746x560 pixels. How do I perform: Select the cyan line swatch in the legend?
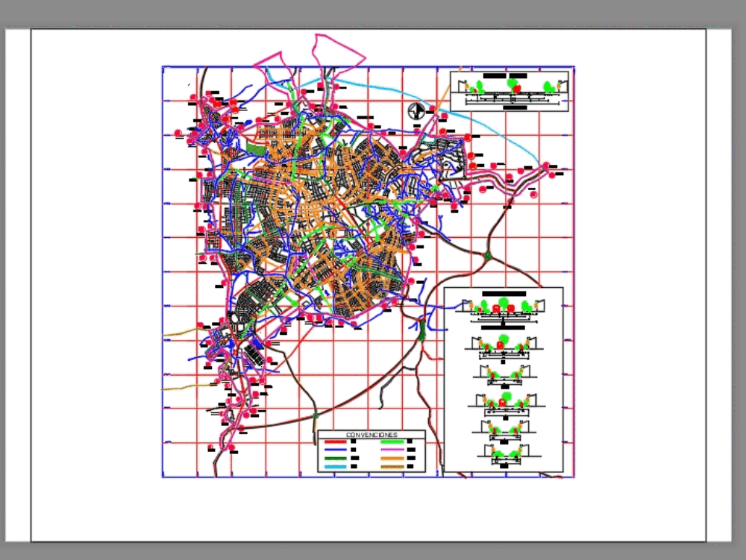[x=336, y=467]
